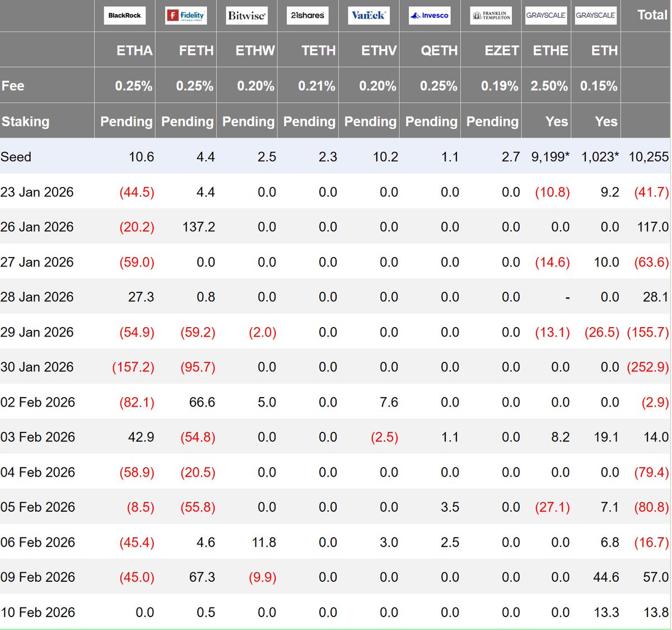The image size is (672, 630).
Task: Click the Bitwise logo
Action: point(246,16)
